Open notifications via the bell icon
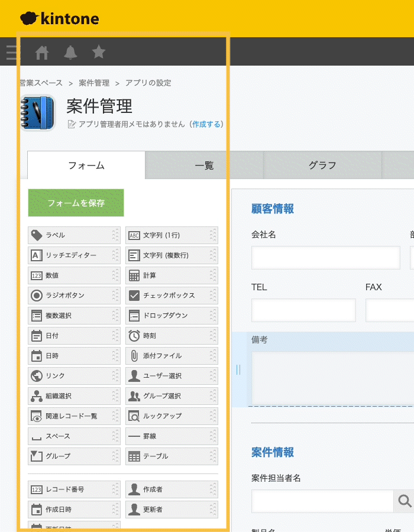 pos(70,52)
